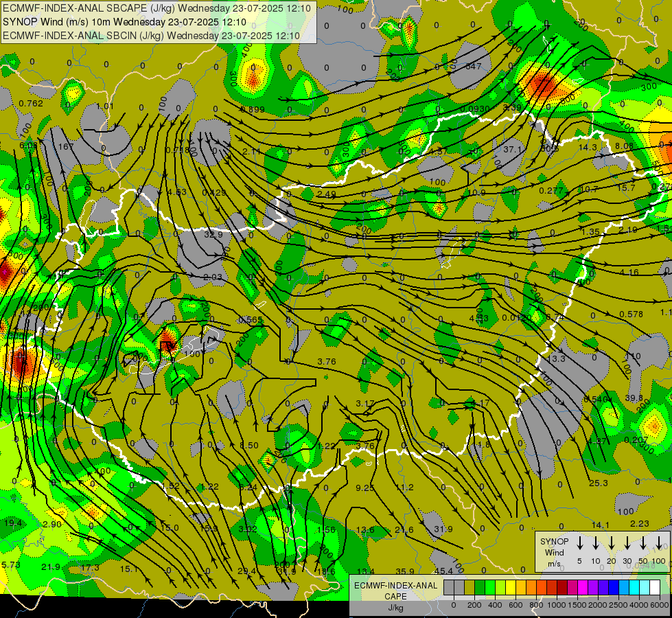Click the map value '2.23'
This screenshot has width=672, height=618.
tap(640, 524)
